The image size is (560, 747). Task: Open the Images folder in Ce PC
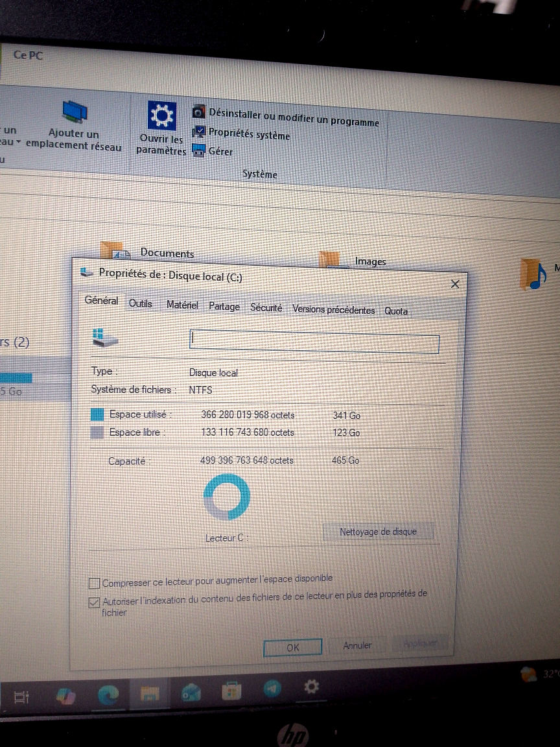(353, 260)
